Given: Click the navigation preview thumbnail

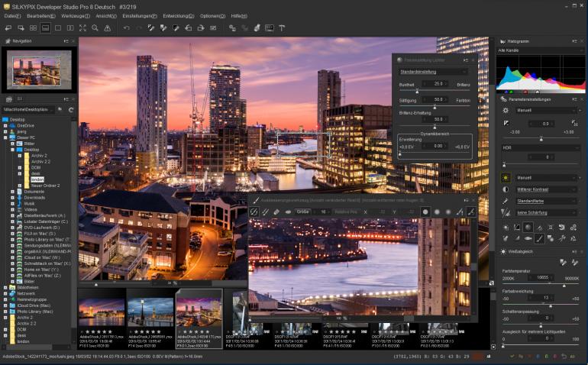Looking at the screenshot, I should 39,70.
